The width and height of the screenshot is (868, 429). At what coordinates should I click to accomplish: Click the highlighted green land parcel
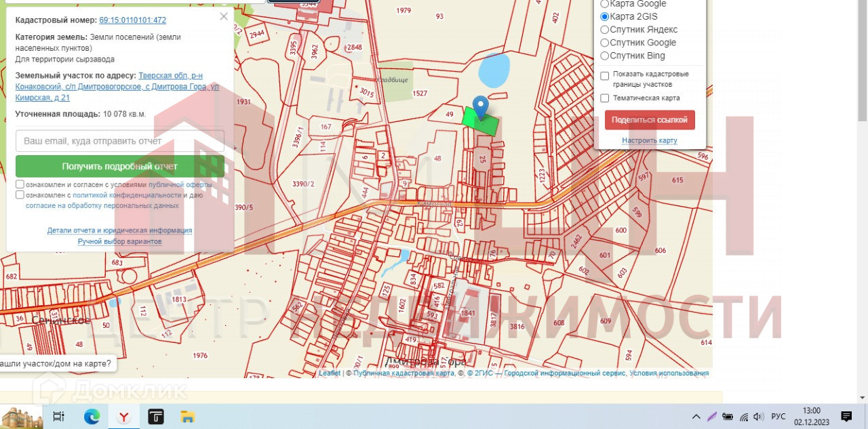(x=480, y=121)
